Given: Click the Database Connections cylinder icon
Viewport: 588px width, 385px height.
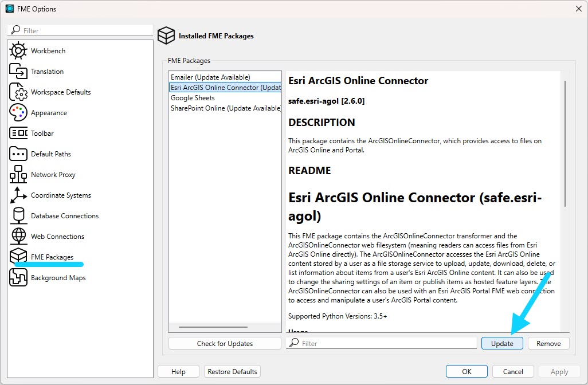Looking at the screenshot, I should coord(18,215).
